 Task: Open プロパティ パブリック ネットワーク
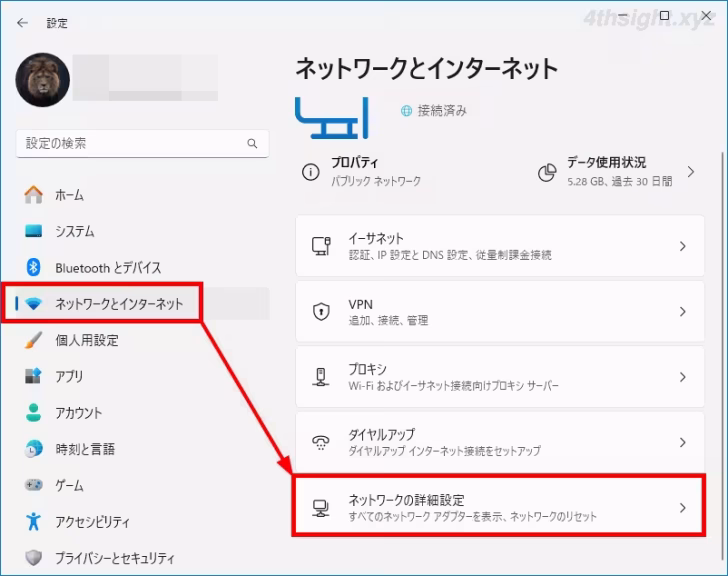tap(362, 172)
